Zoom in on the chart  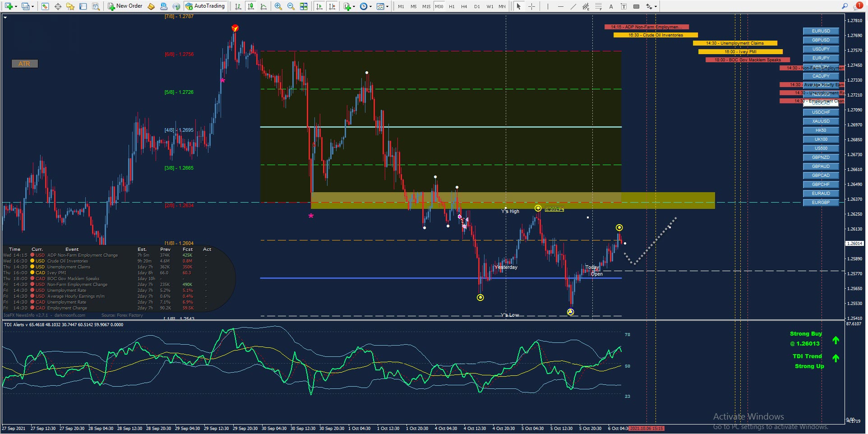pos(278,6)
